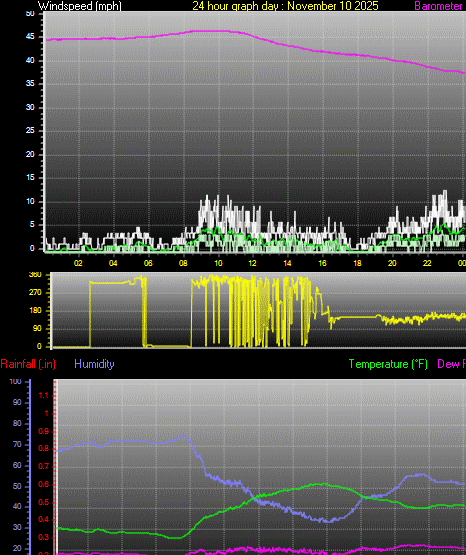Image resolution: width=466 pixels, height=555 pixels.
Task: Click red rainfall axis value 0.8
Action: pos(43,449)
